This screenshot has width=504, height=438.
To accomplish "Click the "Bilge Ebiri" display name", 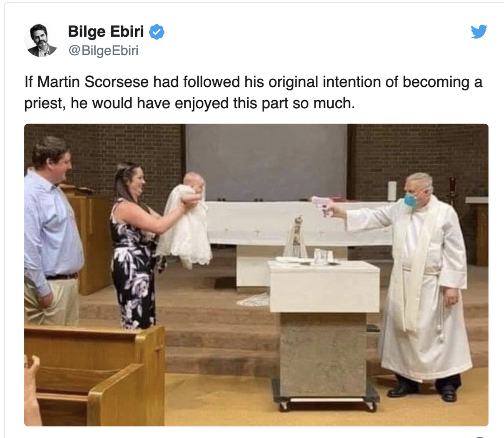I will coord(106,31).
